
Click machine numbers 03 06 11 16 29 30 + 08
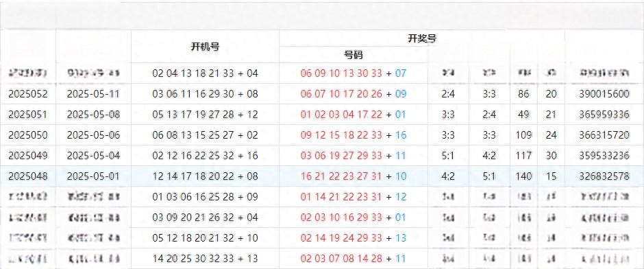pos(205,94)
